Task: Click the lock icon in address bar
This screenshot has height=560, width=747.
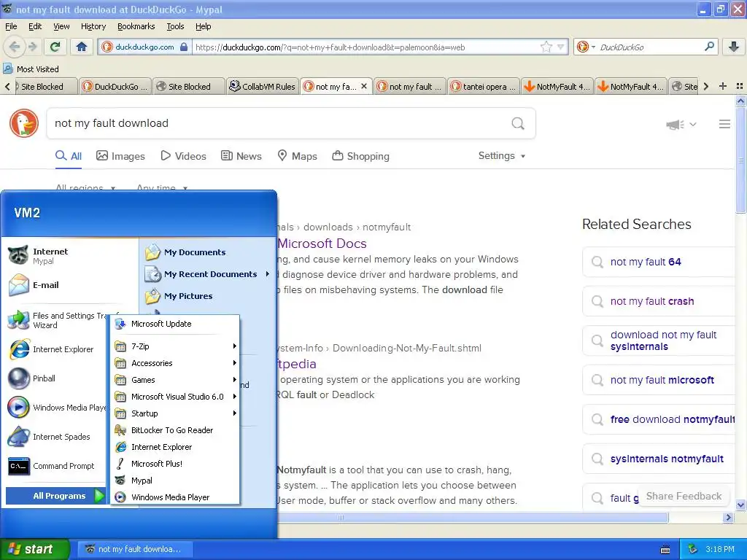Action: click(184, 47)
